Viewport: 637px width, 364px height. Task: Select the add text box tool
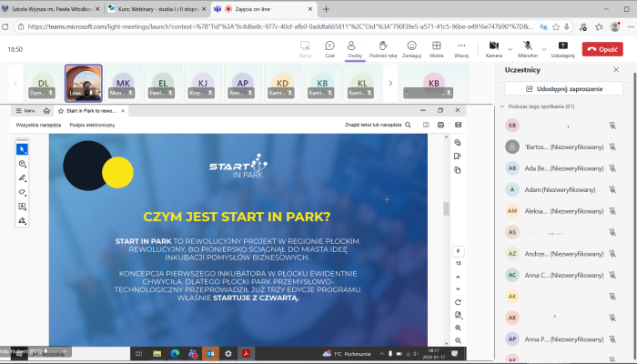tap(22, 207)
